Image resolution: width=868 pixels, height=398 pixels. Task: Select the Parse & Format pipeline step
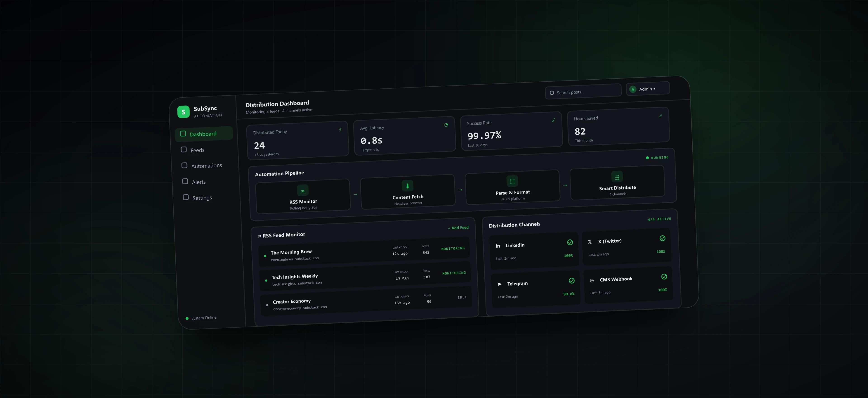click(x=512, y=187)
